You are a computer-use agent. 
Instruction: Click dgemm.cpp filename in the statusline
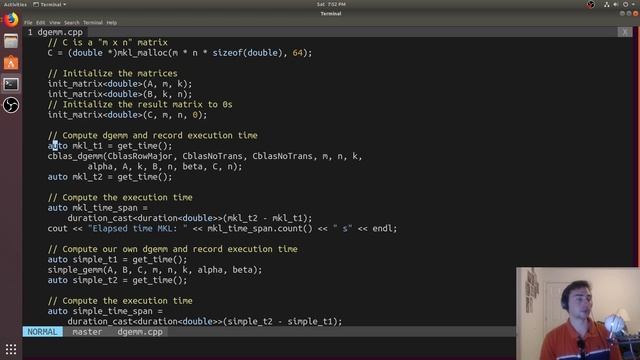(x=140, y=332)
